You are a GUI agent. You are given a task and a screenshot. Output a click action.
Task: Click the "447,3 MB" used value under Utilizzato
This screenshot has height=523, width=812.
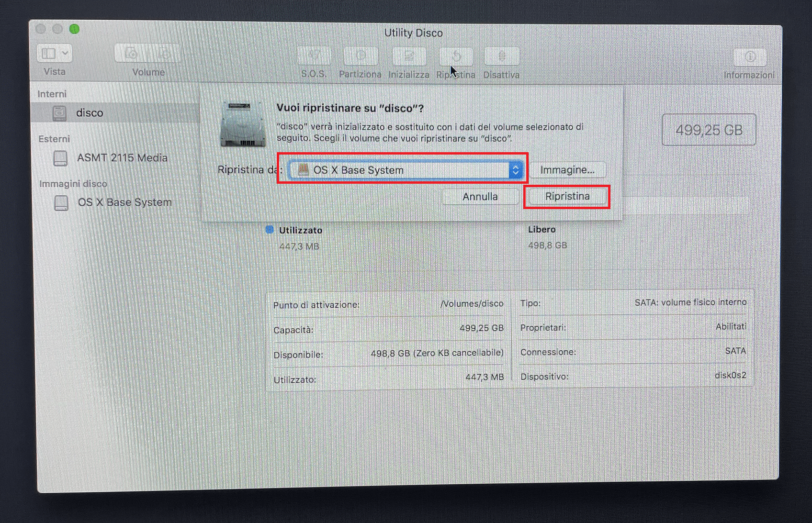299,246
